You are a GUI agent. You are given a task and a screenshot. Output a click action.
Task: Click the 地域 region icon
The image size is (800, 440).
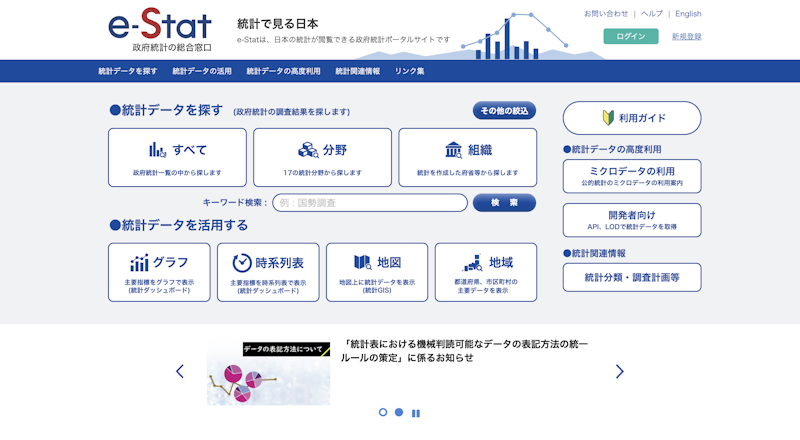pyautogui.click(x=473, y=263)
